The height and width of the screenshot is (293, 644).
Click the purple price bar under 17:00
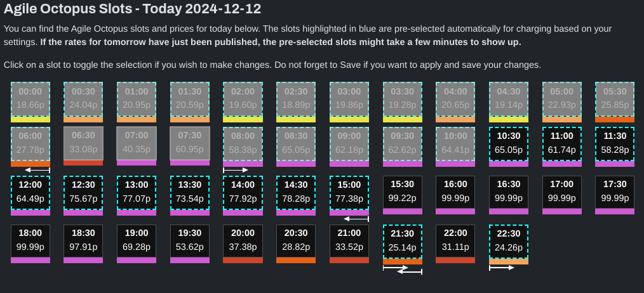coord(562,211)
